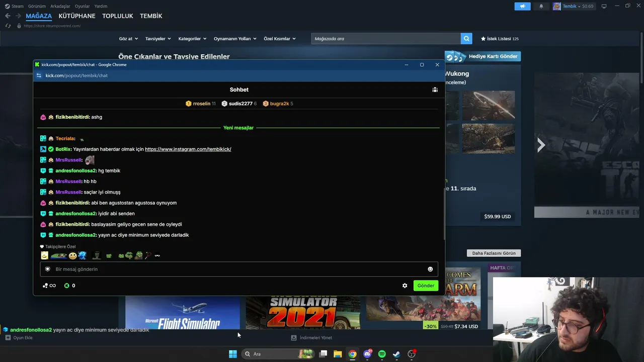Click the Yeni mesajlar divider label
The image size is (644, 362).
[238, 128]
